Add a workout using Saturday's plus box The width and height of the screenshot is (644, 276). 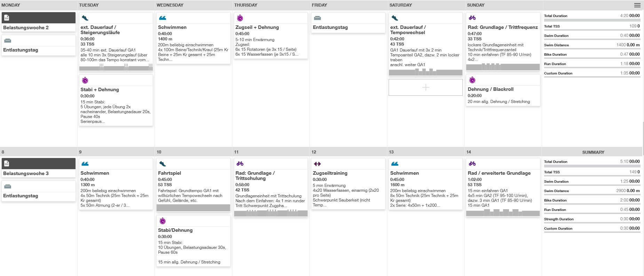[x=426, y=87]
